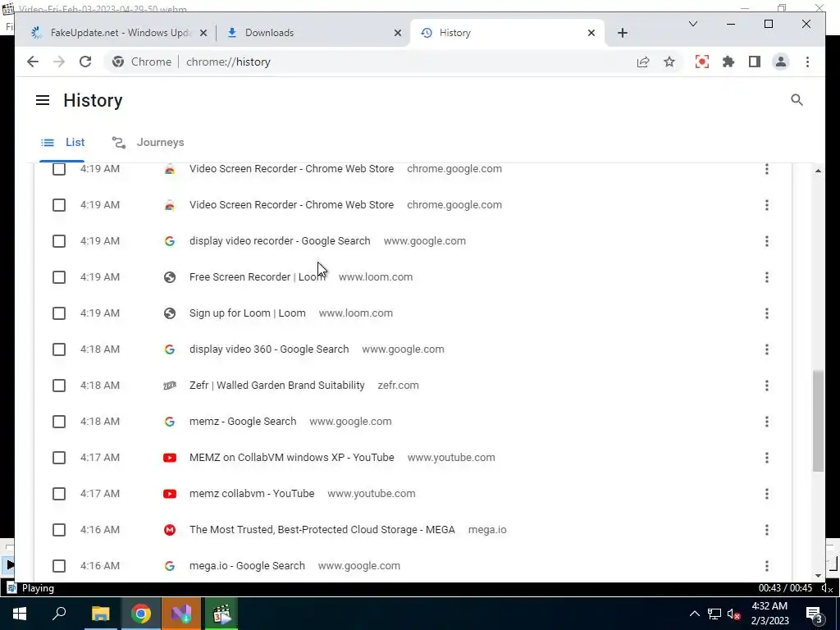Screen dimensions: 840x630
Task: Open the red screen recorder extension icon
Action: coord(702,62)
